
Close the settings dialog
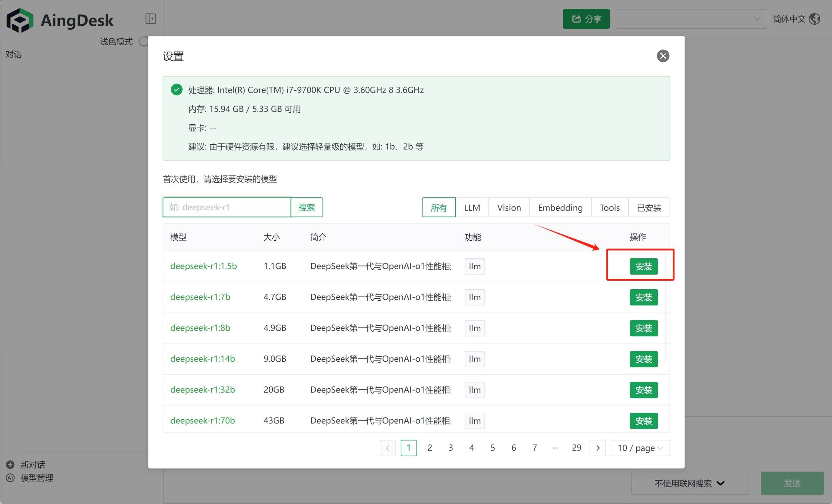662,56
